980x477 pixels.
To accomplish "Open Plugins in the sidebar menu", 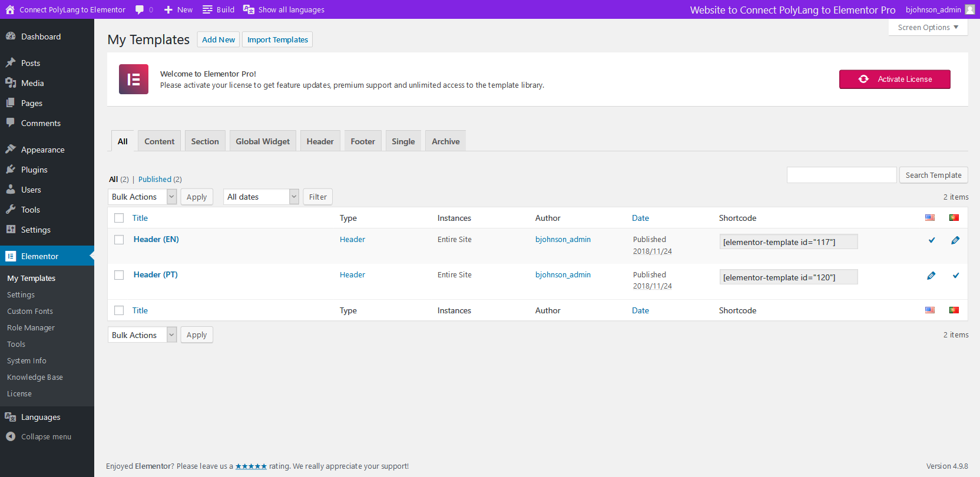I will coord(34,170).
